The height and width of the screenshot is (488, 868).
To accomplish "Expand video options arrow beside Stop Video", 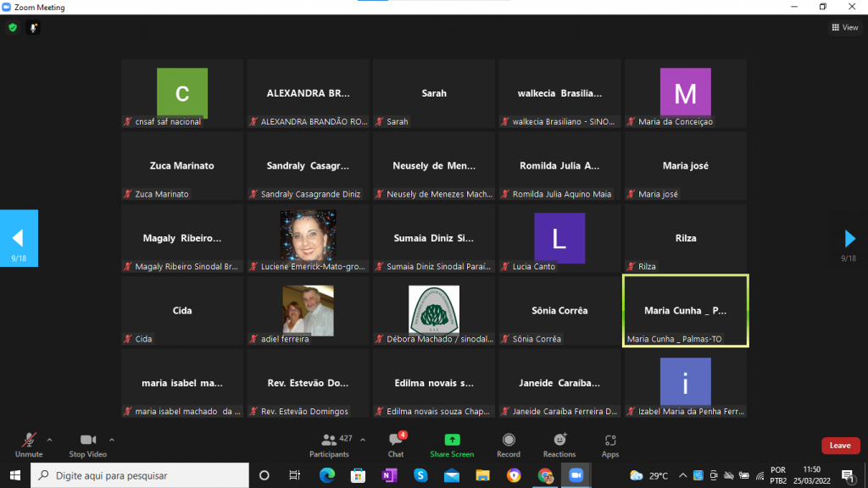I will [x=112, y=440].
